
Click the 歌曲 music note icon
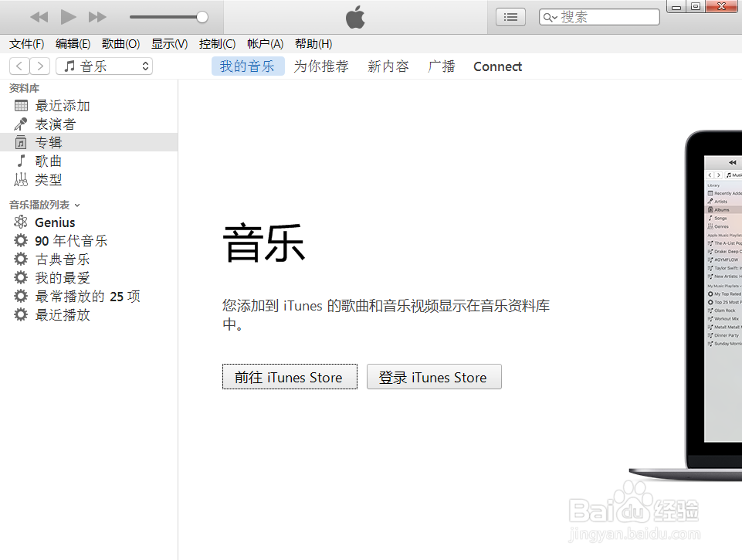click(21, 161)
